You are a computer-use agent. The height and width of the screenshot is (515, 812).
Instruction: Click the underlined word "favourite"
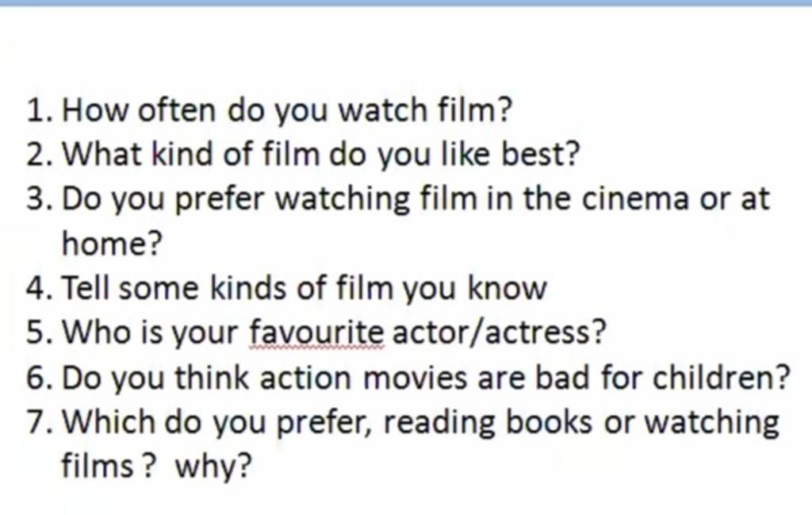point(316,333)
